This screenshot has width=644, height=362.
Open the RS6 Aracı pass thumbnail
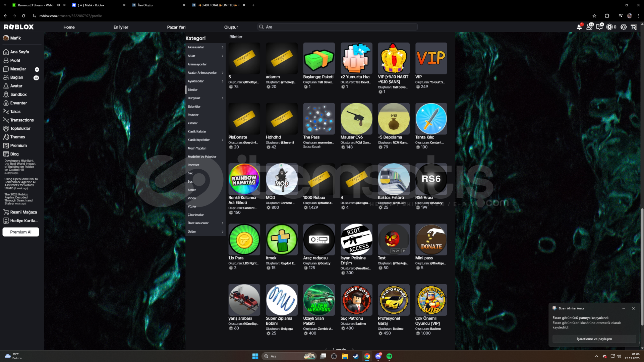click(x=431, y=179)
